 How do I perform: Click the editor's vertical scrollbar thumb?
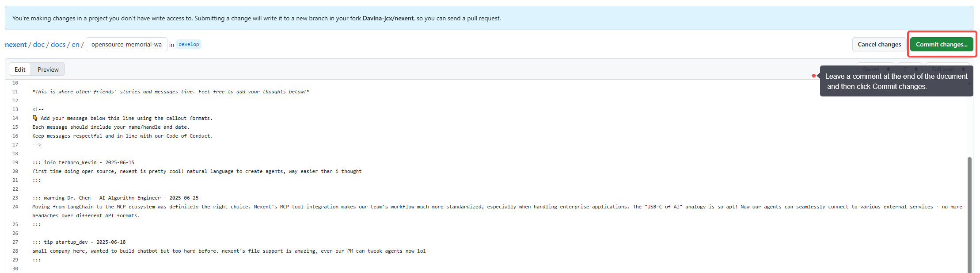(x=969, y=212)
